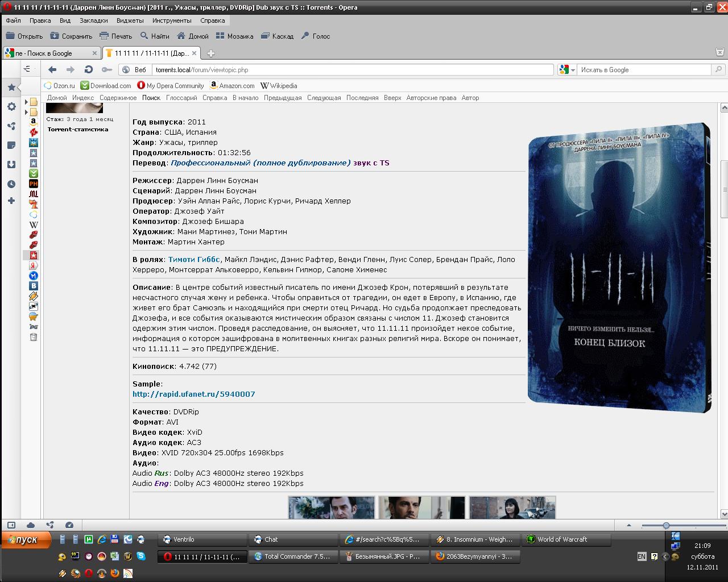Reload the page with the refresh icon

(x=88, y=69)
